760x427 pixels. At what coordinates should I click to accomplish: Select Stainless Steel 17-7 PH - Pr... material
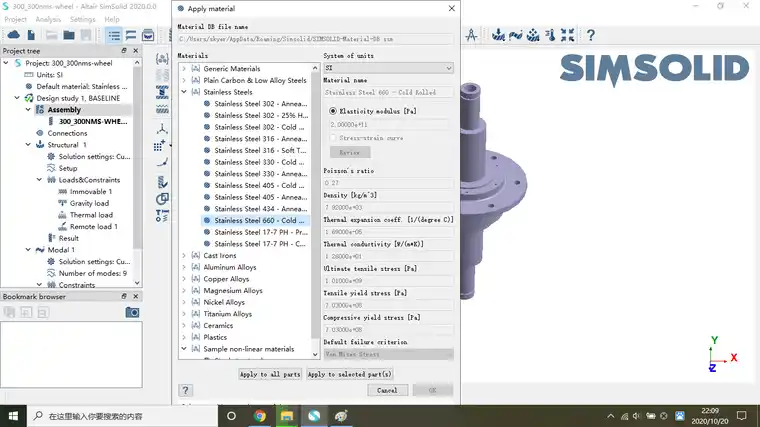[254, 232]
